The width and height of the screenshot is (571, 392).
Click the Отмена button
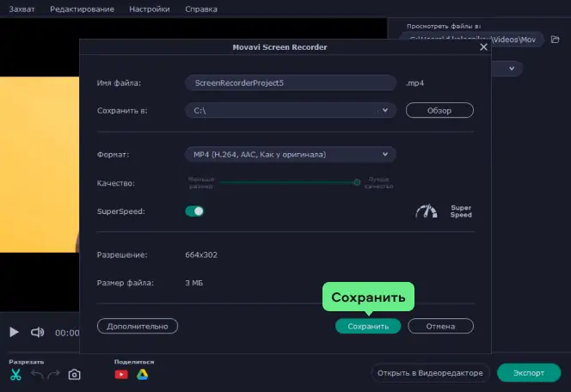click(x=440, y=326)
